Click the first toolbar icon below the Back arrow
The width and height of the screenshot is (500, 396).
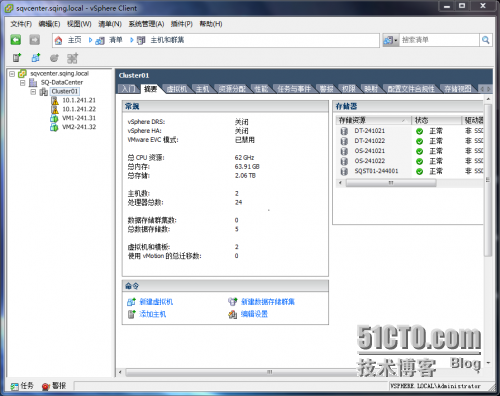[17, 58]
